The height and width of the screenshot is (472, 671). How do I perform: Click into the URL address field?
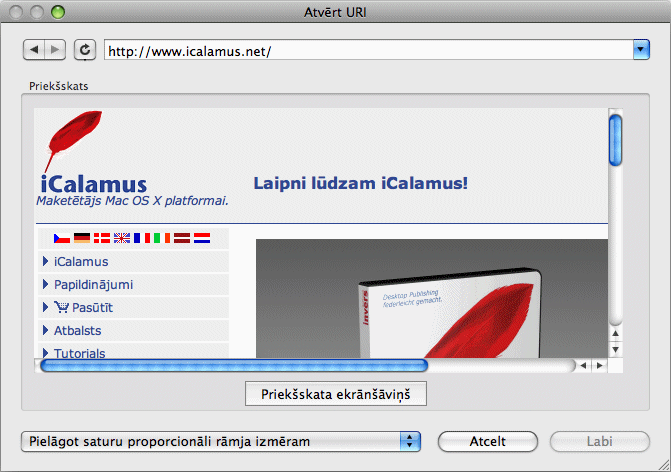[368, 50]
